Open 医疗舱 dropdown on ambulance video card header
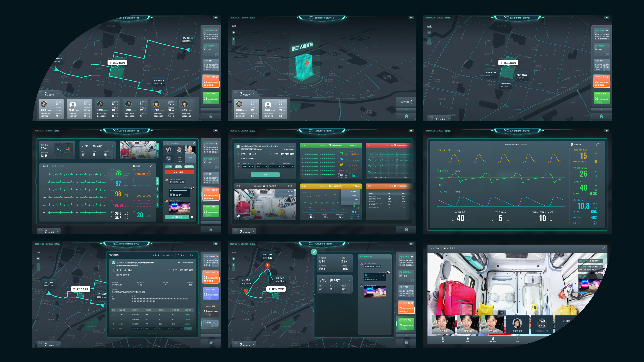This screenshot has width=644, height=362. [x=290, y=186]
